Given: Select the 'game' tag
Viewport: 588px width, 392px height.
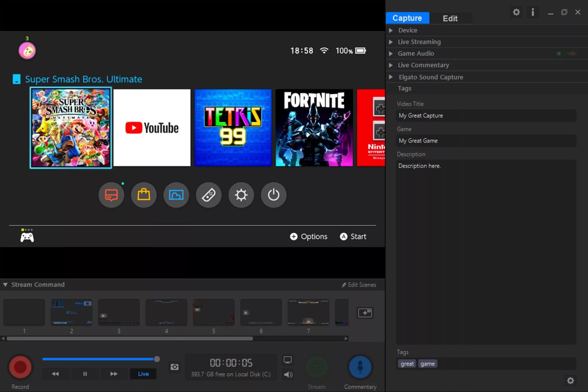Looking at the screenshot, I should point(428,364).
